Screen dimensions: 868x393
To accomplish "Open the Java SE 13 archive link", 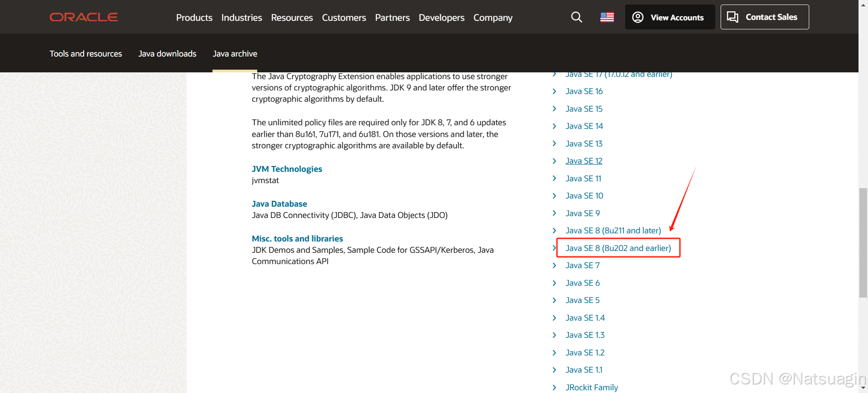I will pyautogui.click(x=584, y=144).
